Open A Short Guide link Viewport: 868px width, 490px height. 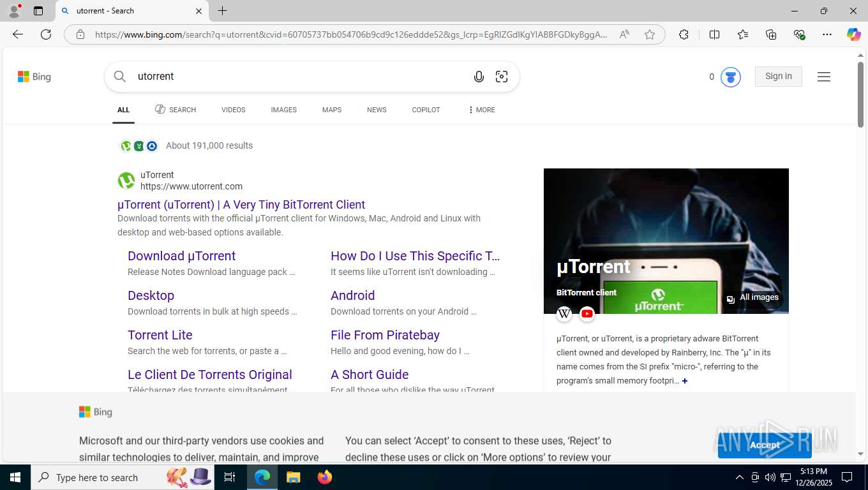[x=370, y=375]
